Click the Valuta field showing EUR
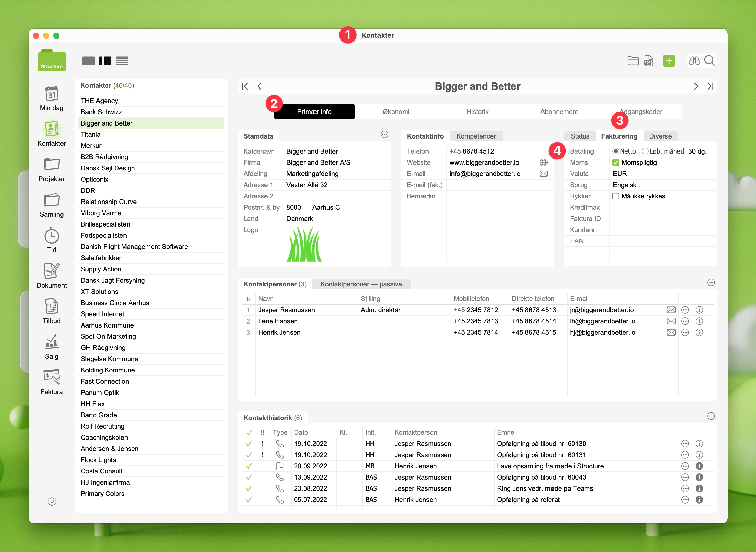This screenshot has height=552, width=756. [x=620, y=174]
